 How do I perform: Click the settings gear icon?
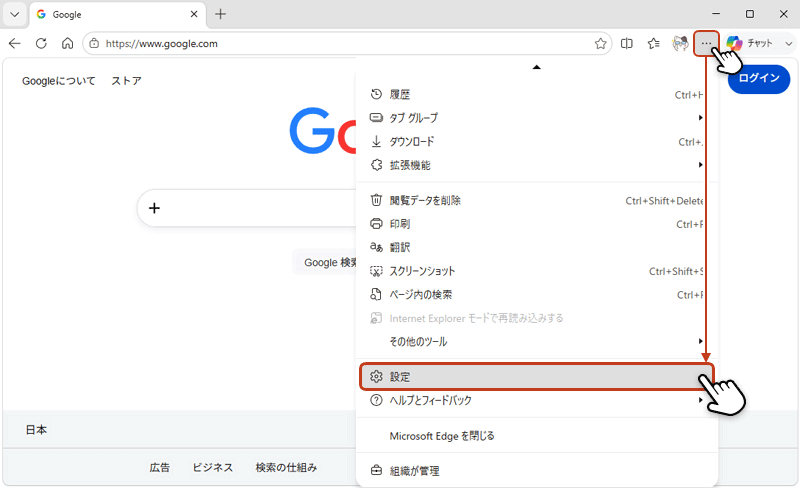point(376,377)
